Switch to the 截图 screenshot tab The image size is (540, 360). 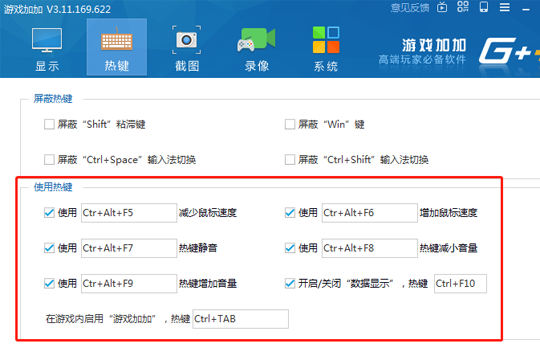pyautogui.click(x=187, y=48)
